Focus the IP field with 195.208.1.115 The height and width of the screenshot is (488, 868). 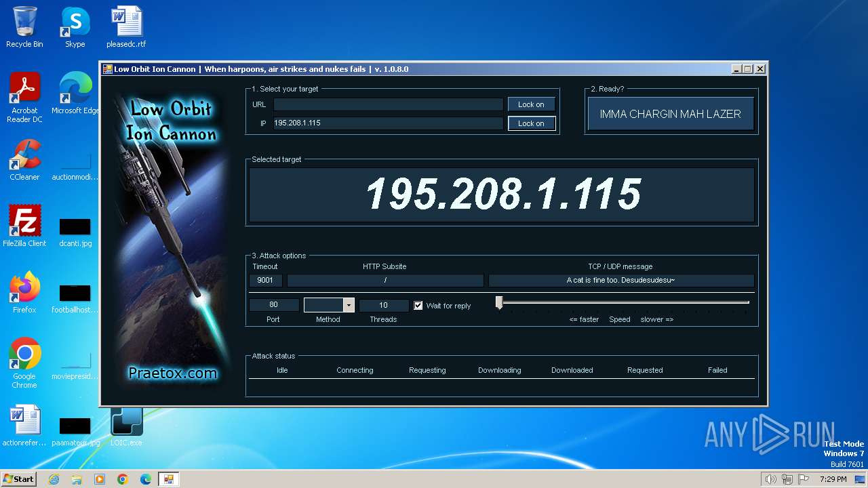388,123
